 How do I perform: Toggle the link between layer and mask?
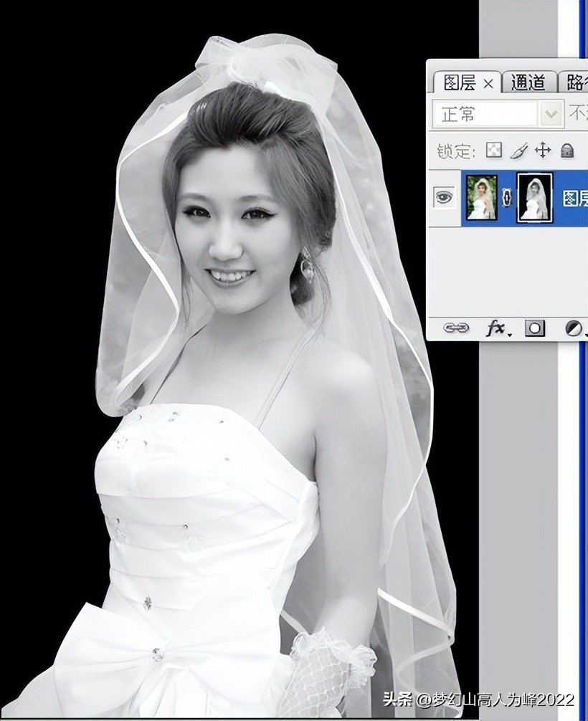[x=507, y=197]
